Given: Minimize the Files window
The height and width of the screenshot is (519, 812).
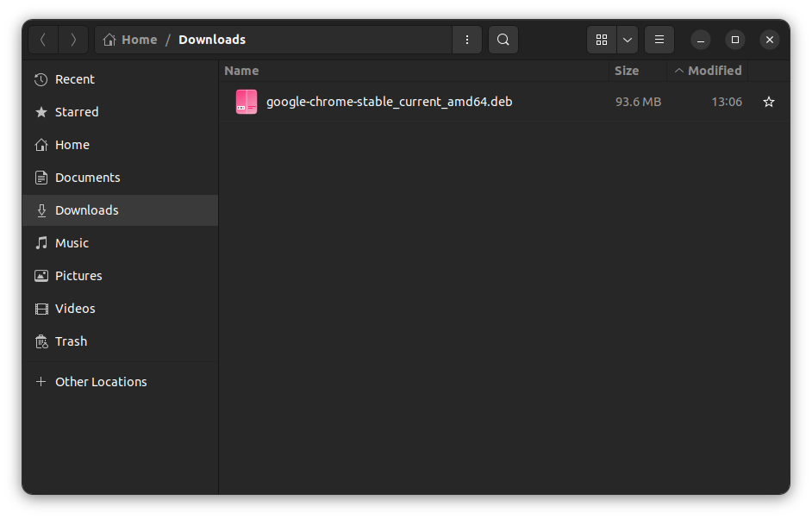Looking at the screenshot, I should pyautogui.click(x=701, y=40).
